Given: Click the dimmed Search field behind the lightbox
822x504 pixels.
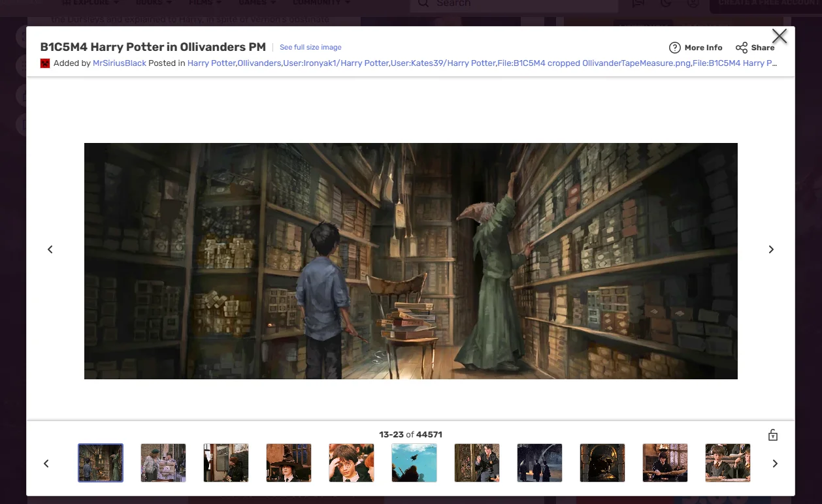Looking at the screenshot, I should pos(514,5).
